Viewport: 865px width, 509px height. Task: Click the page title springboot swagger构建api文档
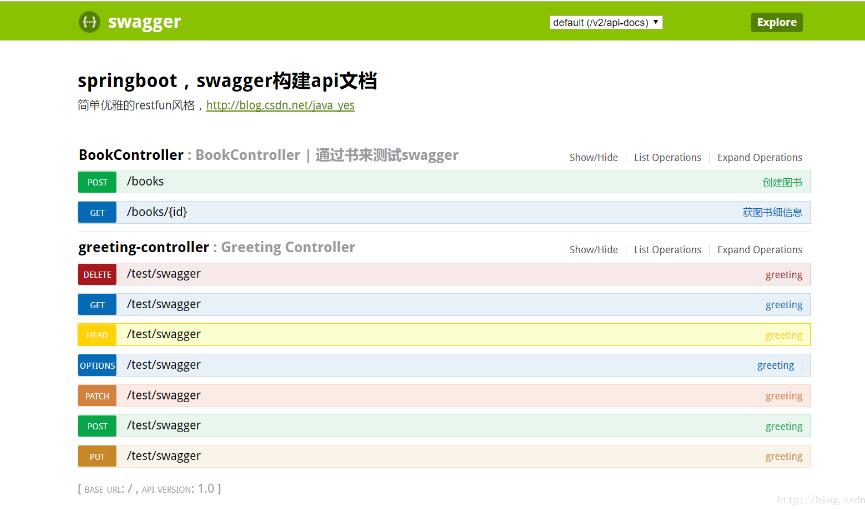227,81
